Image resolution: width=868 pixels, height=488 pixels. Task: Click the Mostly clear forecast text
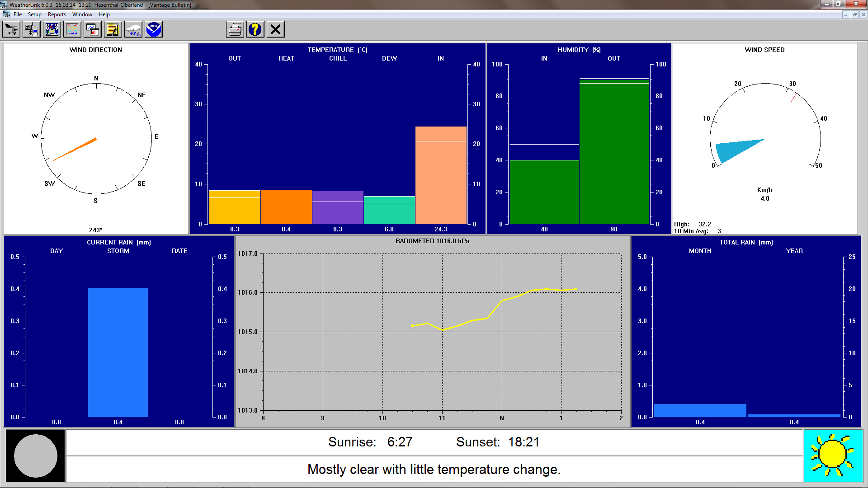(434, 469)
